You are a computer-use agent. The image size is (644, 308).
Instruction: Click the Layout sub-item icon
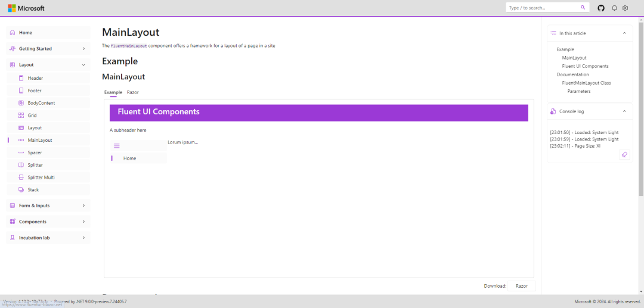[x=21, y=127]
